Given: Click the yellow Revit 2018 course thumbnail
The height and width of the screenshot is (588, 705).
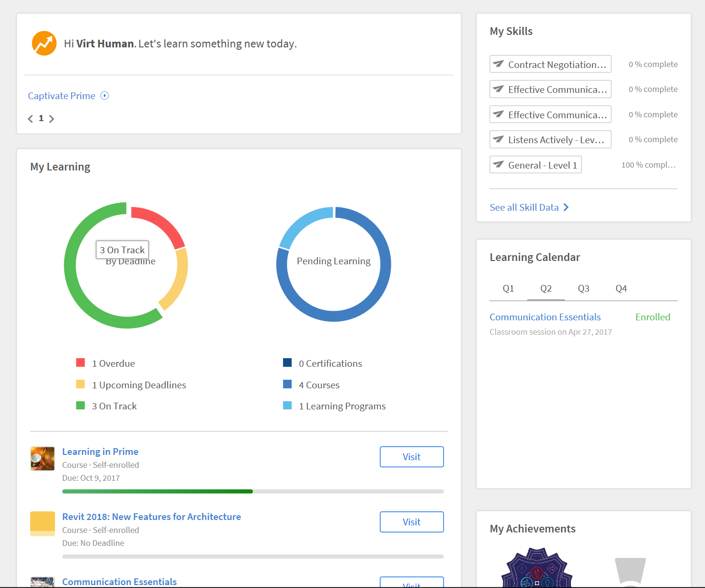Looking at the screenshot, I should (43, 523).
